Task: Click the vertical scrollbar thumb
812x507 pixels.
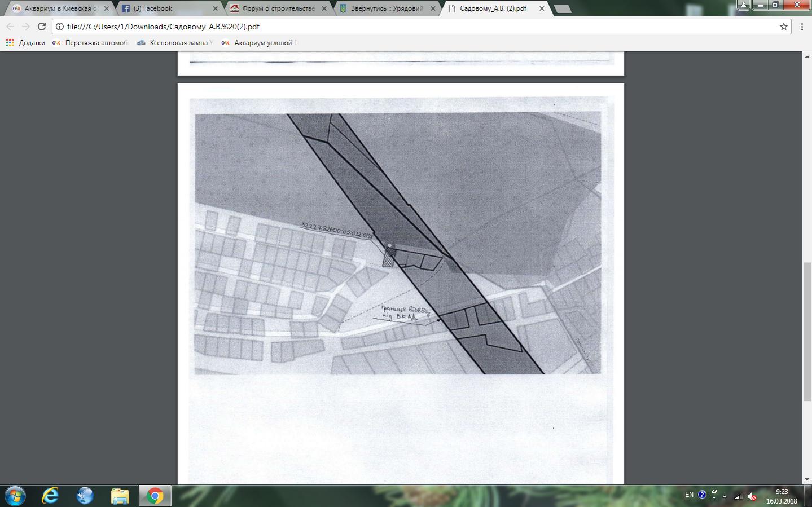Action: [x=807, y=332]
